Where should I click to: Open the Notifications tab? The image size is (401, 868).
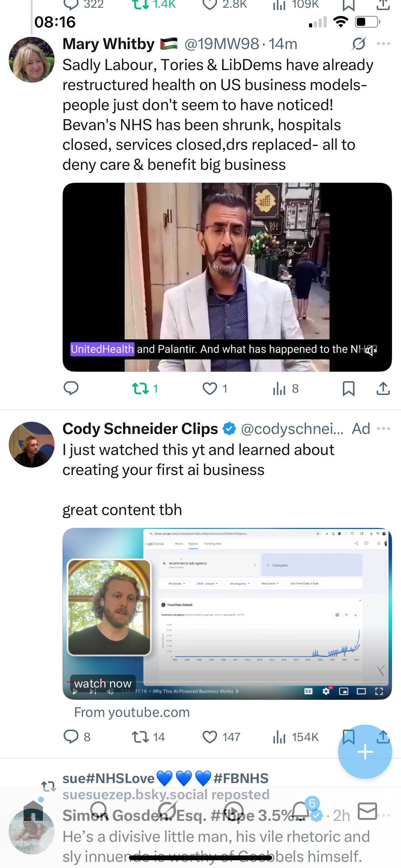[301, 811]
